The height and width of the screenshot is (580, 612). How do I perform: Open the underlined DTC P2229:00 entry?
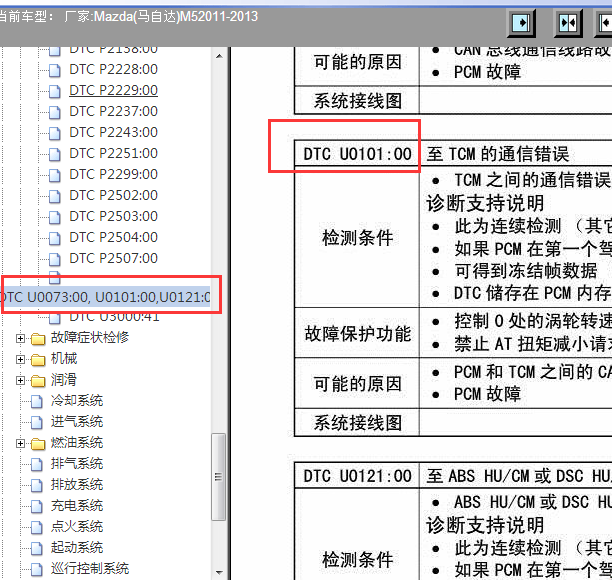click(x=113, y=90)
